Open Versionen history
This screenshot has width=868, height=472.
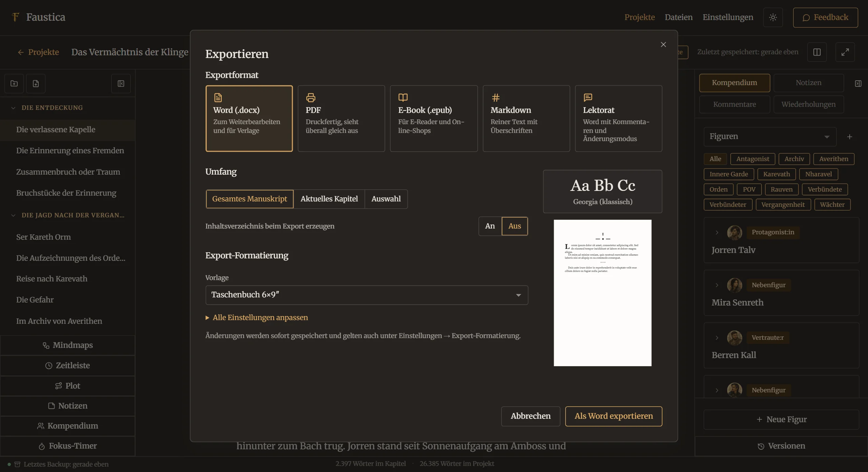click(781, 446)
